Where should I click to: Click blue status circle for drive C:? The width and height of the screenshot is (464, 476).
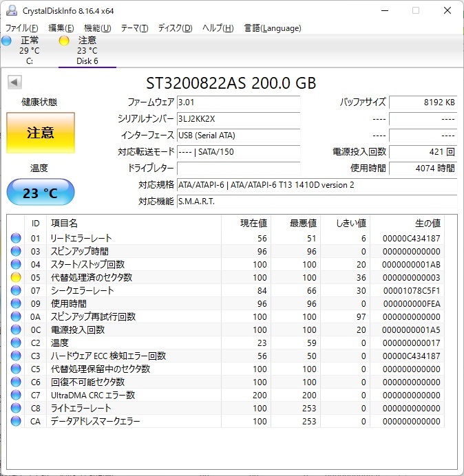[6, 41]
